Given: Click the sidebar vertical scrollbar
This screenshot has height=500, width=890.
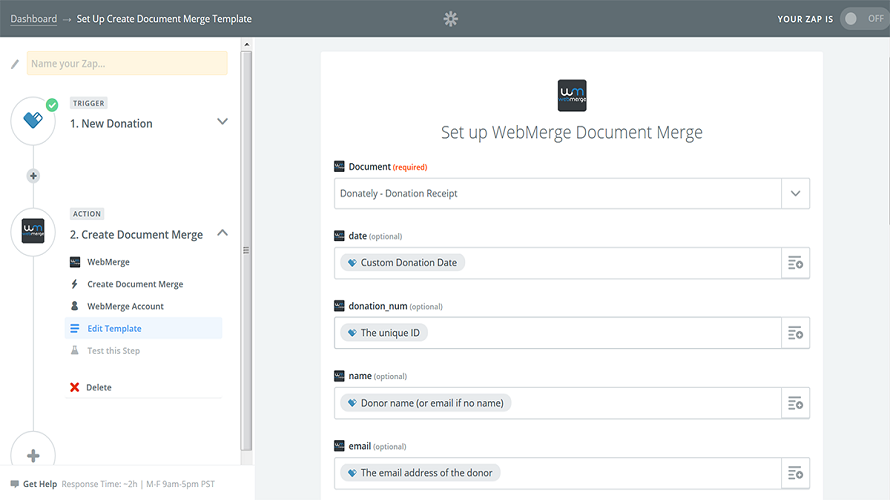Looking at the screenshot, I should (x=246, y=250).
